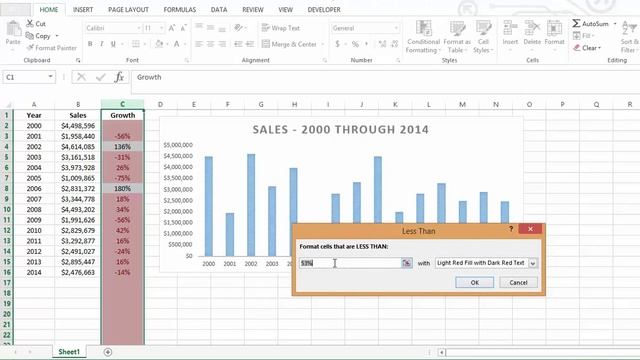Open the Orientation text angle icon
This screenshot has height=360, width=640.
pos(239,28)
